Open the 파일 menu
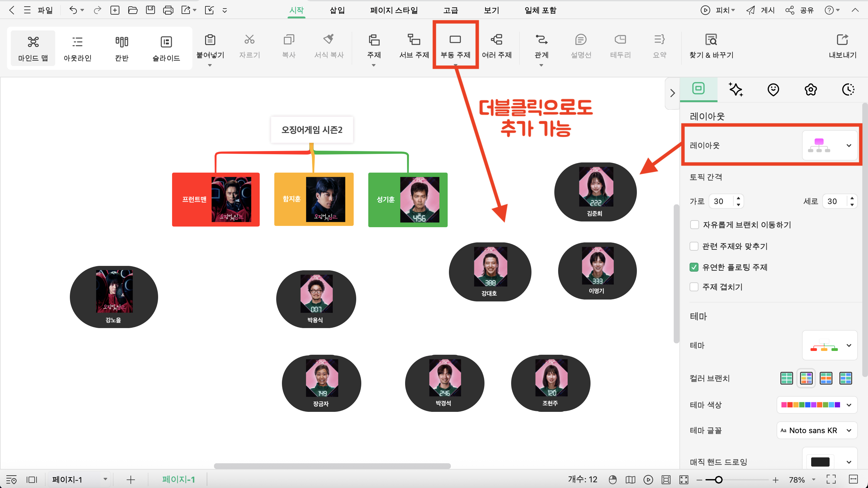This screenshot has height=488, width=868. pyautogui.click(x=45, y=10)
